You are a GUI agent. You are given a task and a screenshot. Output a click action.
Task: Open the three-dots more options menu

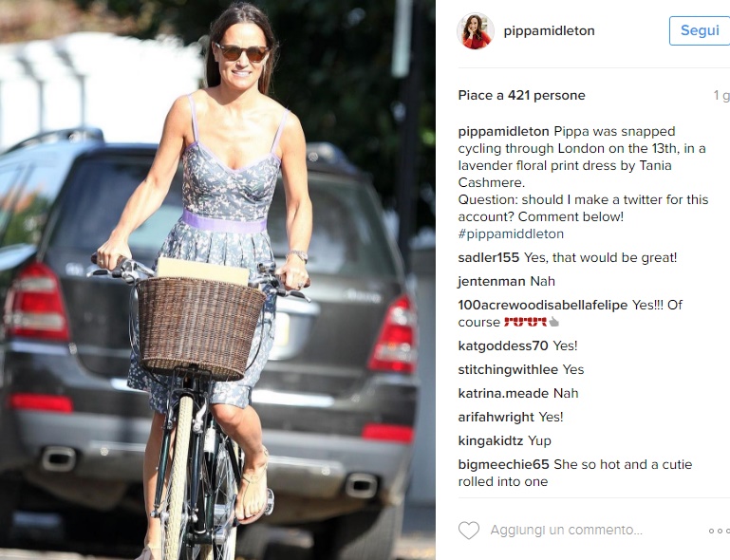[x=720, y=531]
